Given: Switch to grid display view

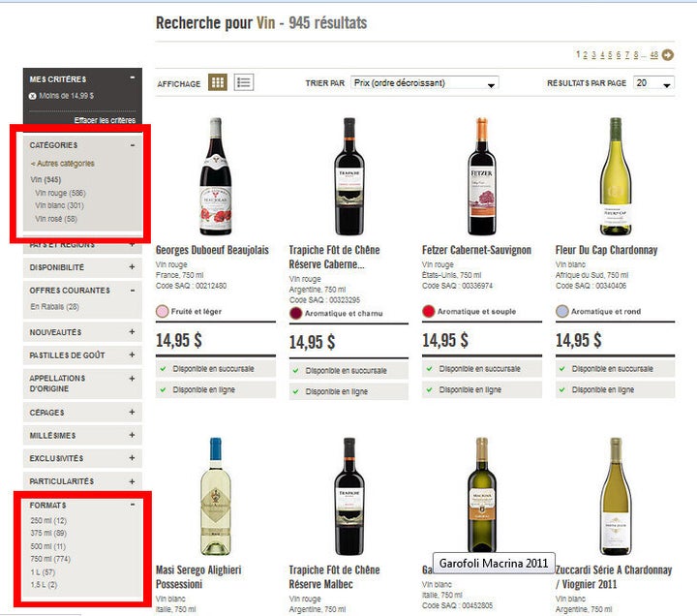Looking at the screenshot, I should click(x=218, y=82).
